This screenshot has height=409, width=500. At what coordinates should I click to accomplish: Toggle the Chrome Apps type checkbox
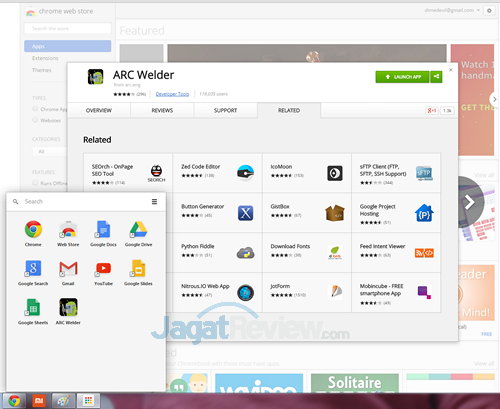pos(35,109)
